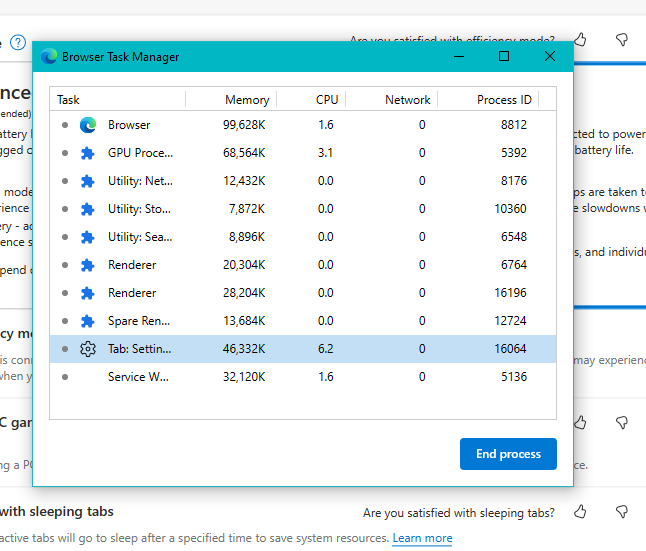Viewport: 646px width, 551px height.
Task: Click the puzzle icon beside Utility: Sto...
Action: click(87, 209)
